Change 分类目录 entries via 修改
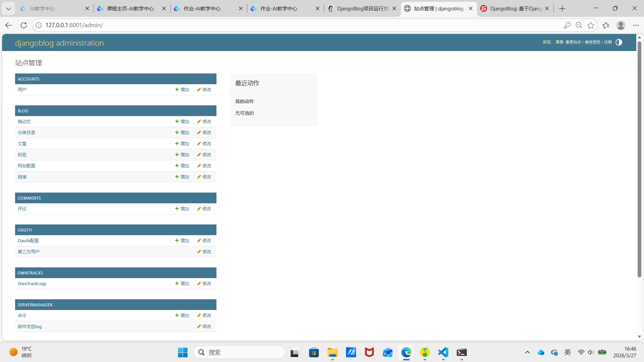Viewport: 644px width, 362px height. [x=204, y=133]
